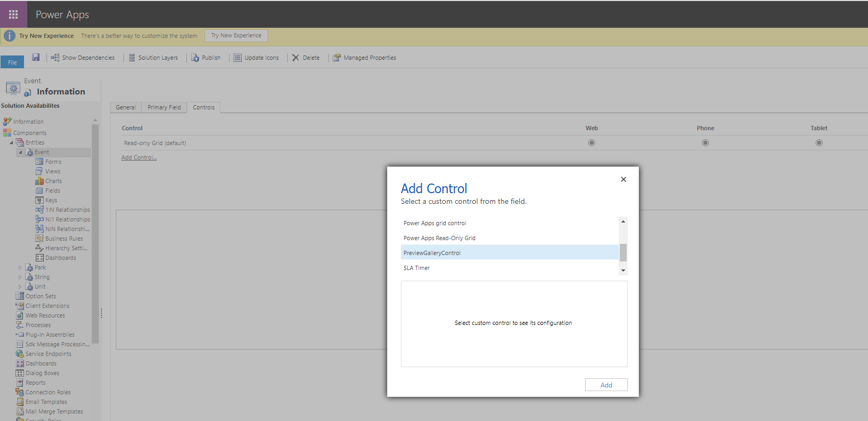Click the Try New Experience button
This screenshot has height=421, width=868.
[236, 36]
